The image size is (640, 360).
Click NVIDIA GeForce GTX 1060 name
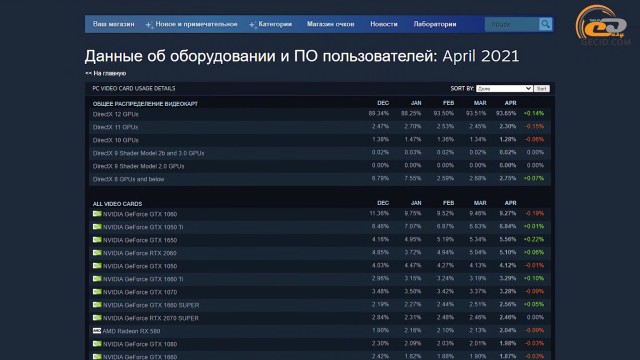click(x=140, y=214)
